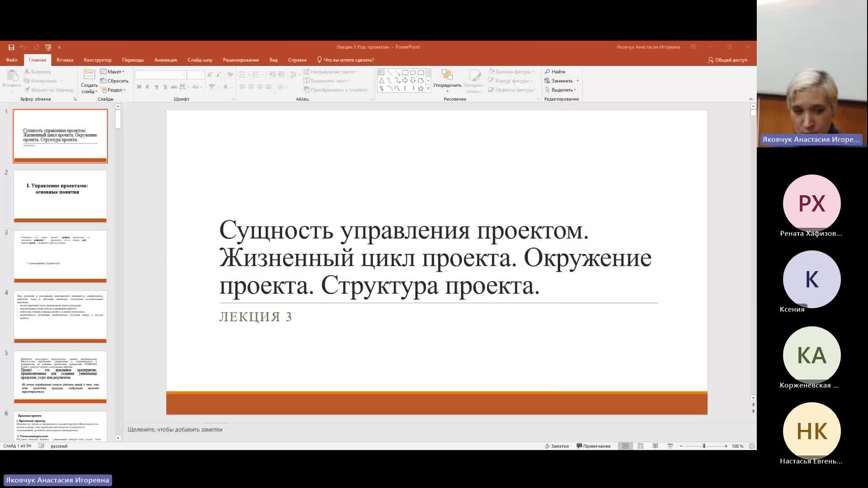The width and height of the screenshot is (868, 488).
Task: Toggle italic К formatting
Action: coord(147,87)
